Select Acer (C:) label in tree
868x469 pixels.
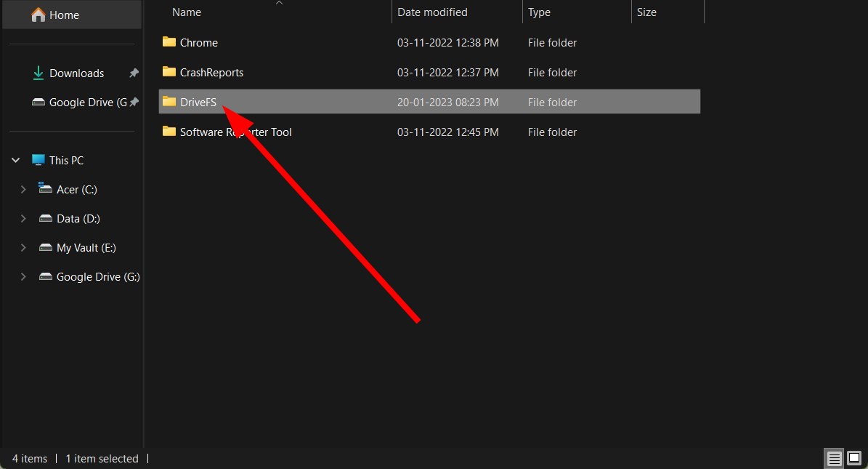click(77, 190)
